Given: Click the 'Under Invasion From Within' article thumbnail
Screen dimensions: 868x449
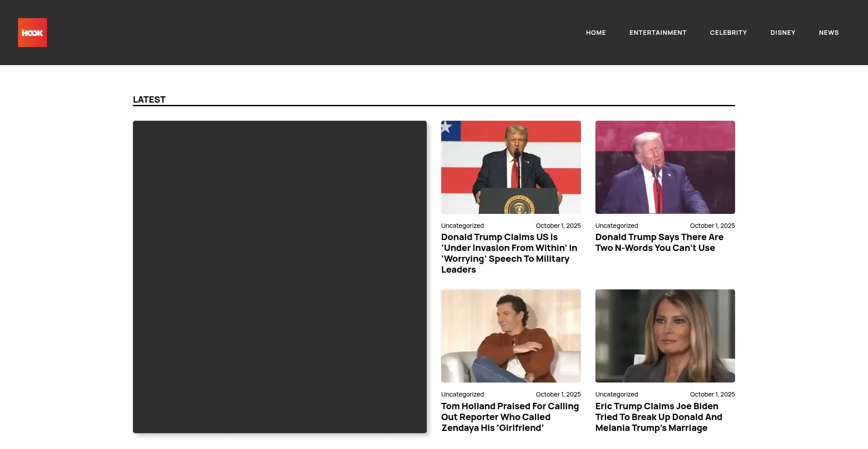Looking at the screenshot, I should tap(511, 167).
